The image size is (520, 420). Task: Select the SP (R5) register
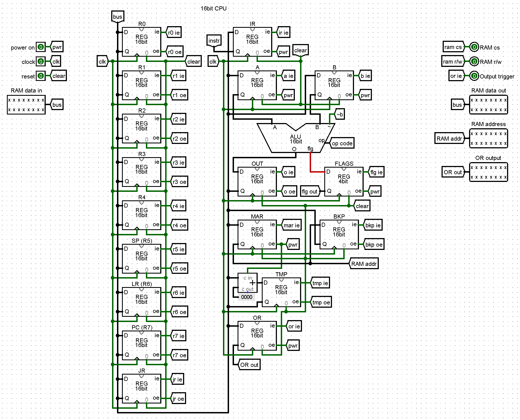coord(141,259)
